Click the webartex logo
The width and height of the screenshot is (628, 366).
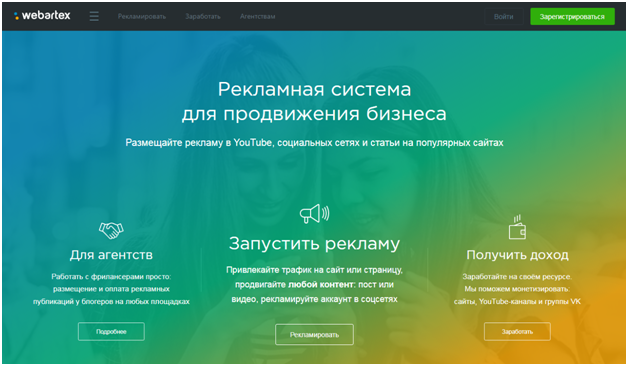pos(42,16)
